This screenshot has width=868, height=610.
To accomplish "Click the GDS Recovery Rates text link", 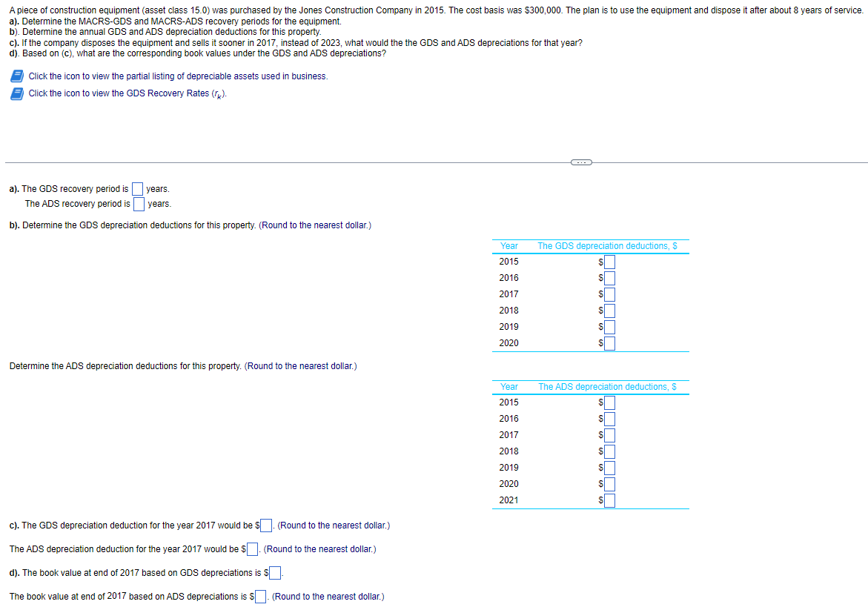I will click(x=128, y=93).
